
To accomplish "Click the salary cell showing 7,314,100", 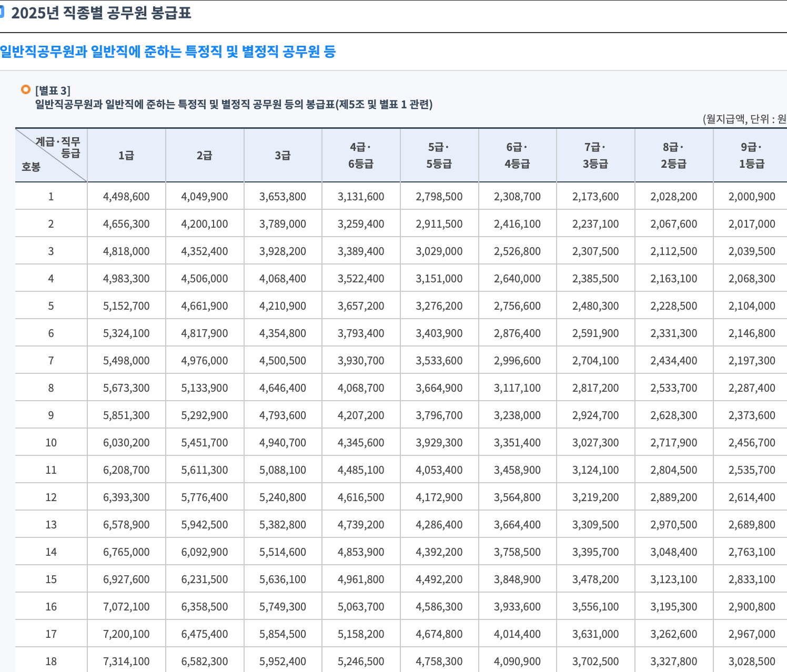I will [126, 661].
